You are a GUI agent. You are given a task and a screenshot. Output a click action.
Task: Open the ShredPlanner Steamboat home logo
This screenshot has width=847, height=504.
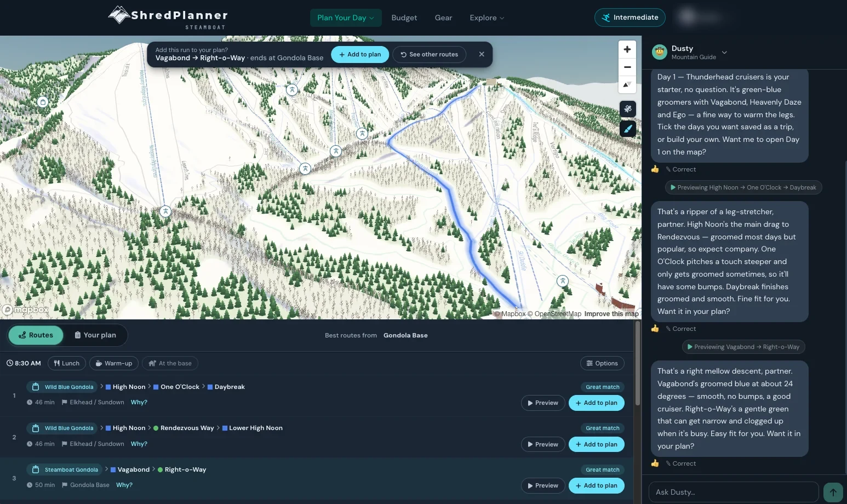tap(168, 17)
